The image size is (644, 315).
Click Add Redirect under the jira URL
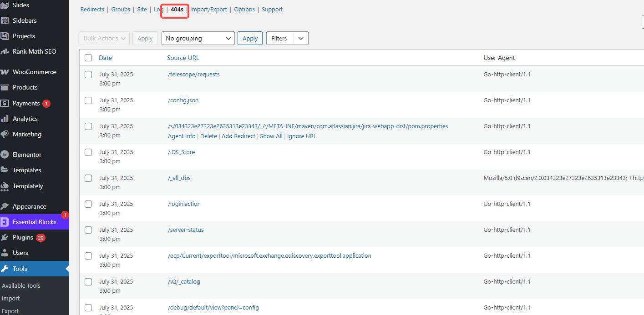click(238, 136)
